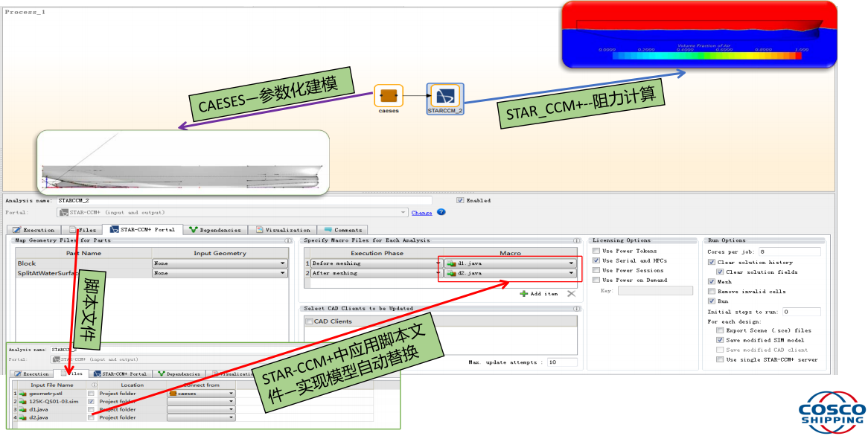Switch to the Execution tab
The image size is (868, 436).
33,230
